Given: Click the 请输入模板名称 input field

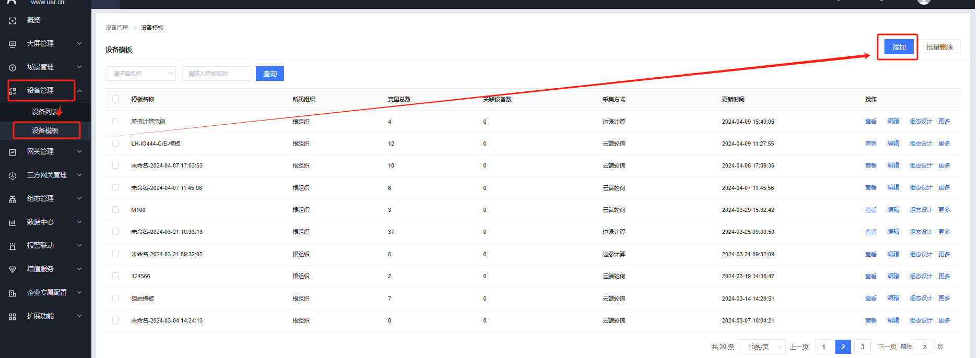Looking at the screenshot, I should pyautogui.click(x=216, y=74).
